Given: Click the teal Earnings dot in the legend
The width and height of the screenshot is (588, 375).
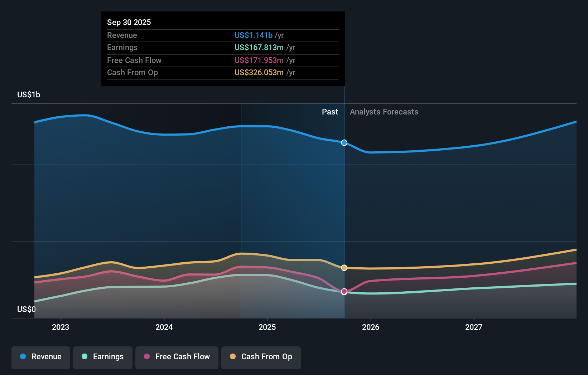Looking at the screenshot, I should (84, 357).
